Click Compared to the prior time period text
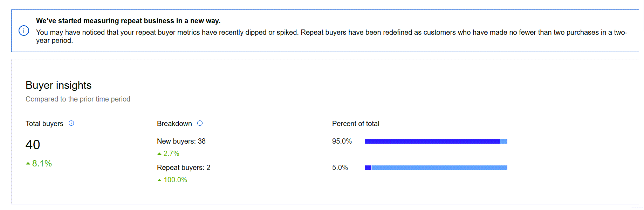This screenshot has width=644, height=210. [78, 99]
